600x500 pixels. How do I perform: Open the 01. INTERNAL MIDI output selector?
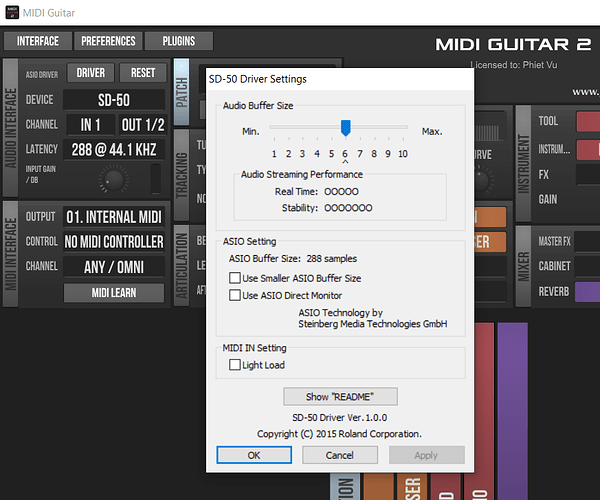coord(114,217)
